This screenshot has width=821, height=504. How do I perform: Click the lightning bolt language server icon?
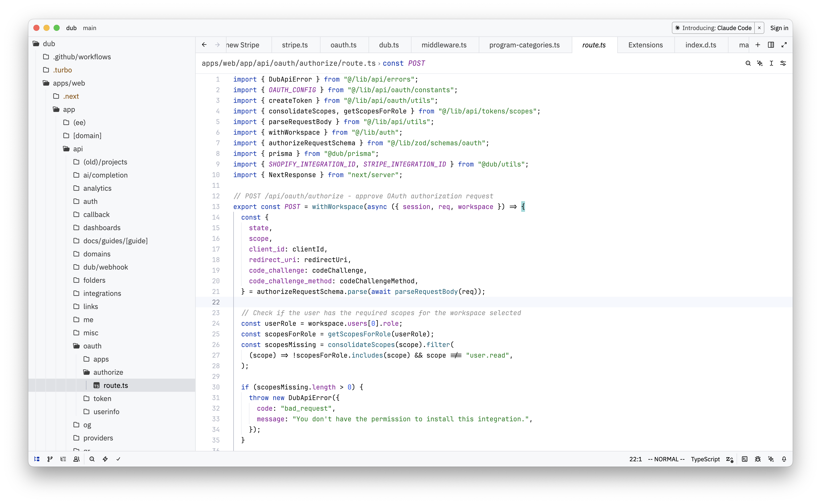tap(105, 459)
